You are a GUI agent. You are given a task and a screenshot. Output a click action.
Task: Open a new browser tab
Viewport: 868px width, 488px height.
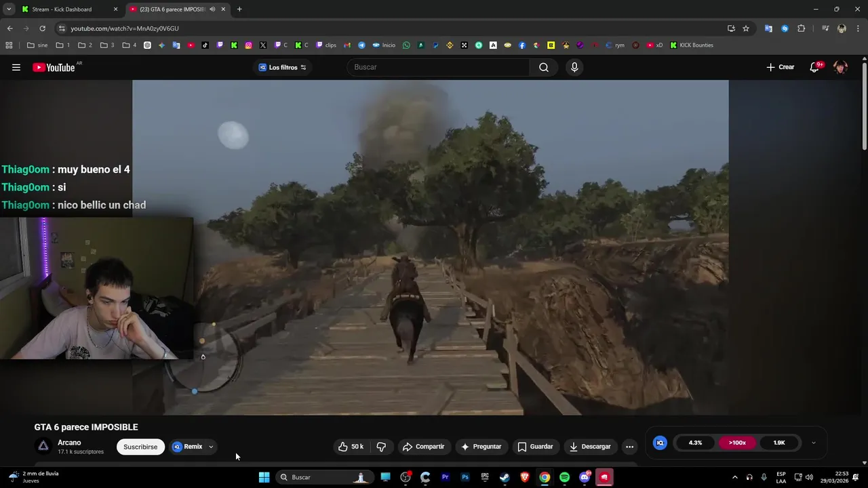tap(239, 9)
